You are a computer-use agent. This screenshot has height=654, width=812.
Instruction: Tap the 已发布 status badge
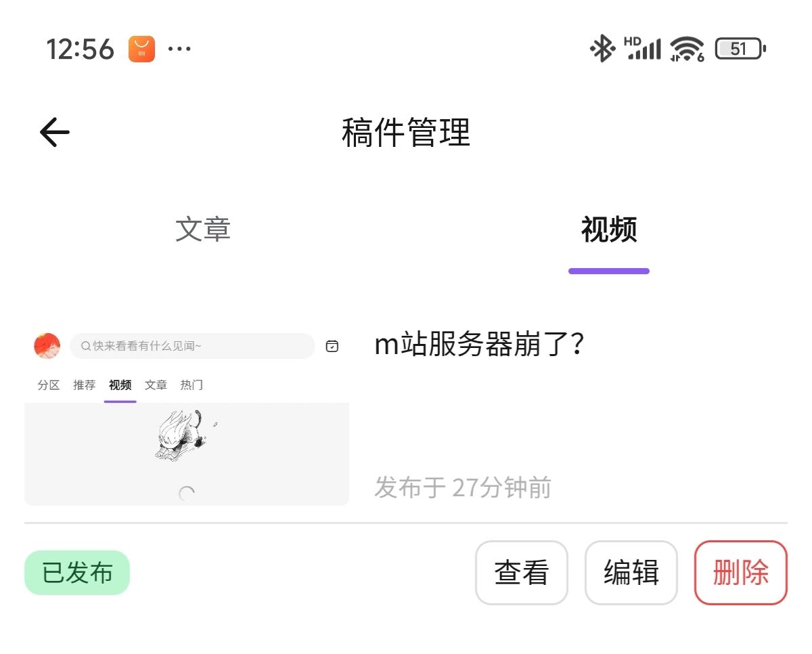tap(77, 573)
